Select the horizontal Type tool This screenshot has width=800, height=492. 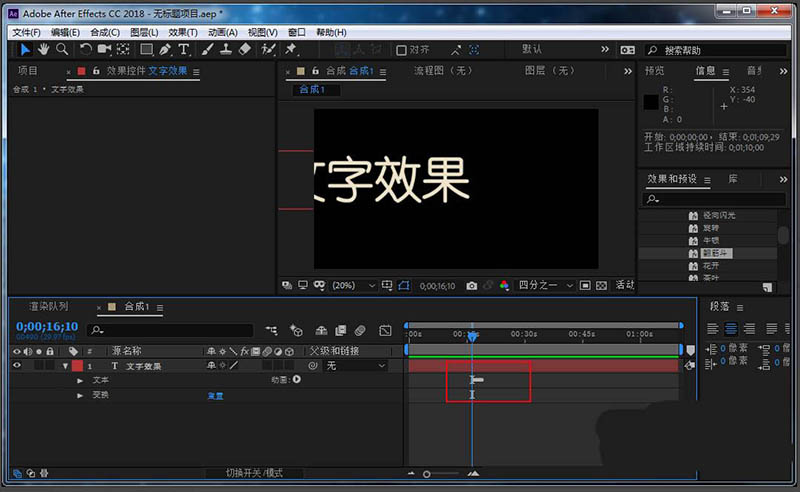pyautogui.click(x=184, y=49)
